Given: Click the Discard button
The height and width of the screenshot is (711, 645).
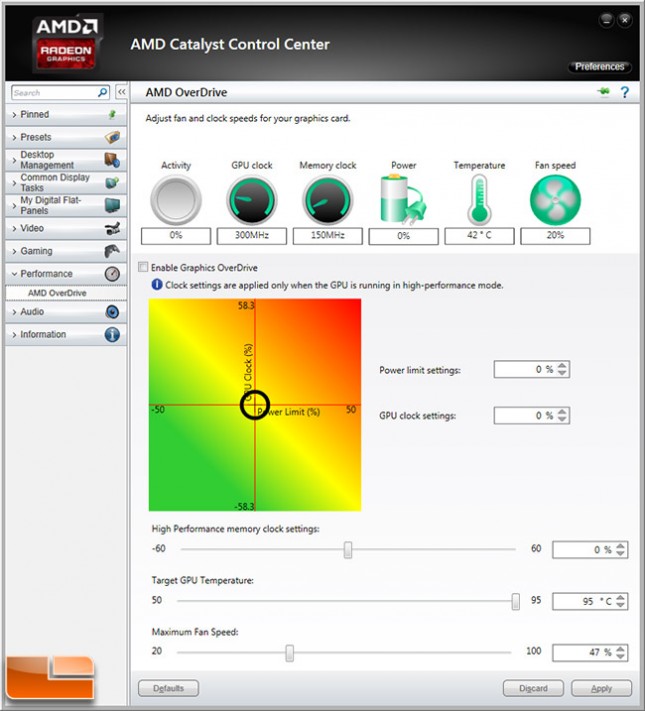Looking at the screenshot, I should click(533, 688).
